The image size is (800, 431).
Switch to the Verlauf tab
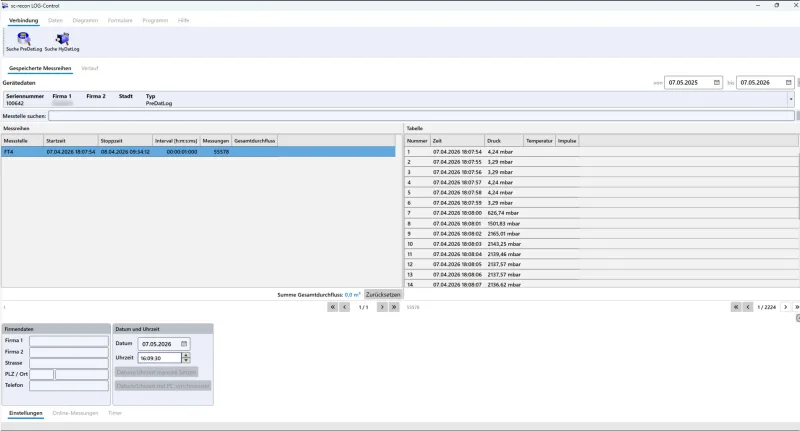tap(90, 68)
